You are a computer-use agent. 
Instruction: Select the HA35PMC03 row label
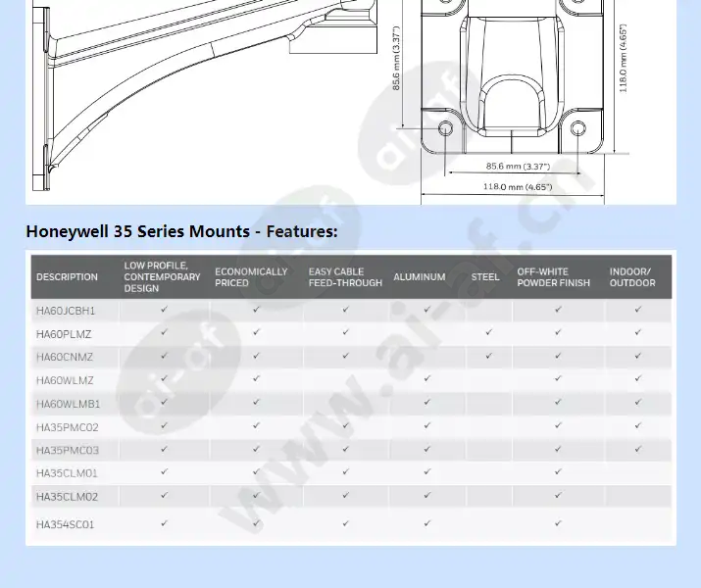click(68, 451)
